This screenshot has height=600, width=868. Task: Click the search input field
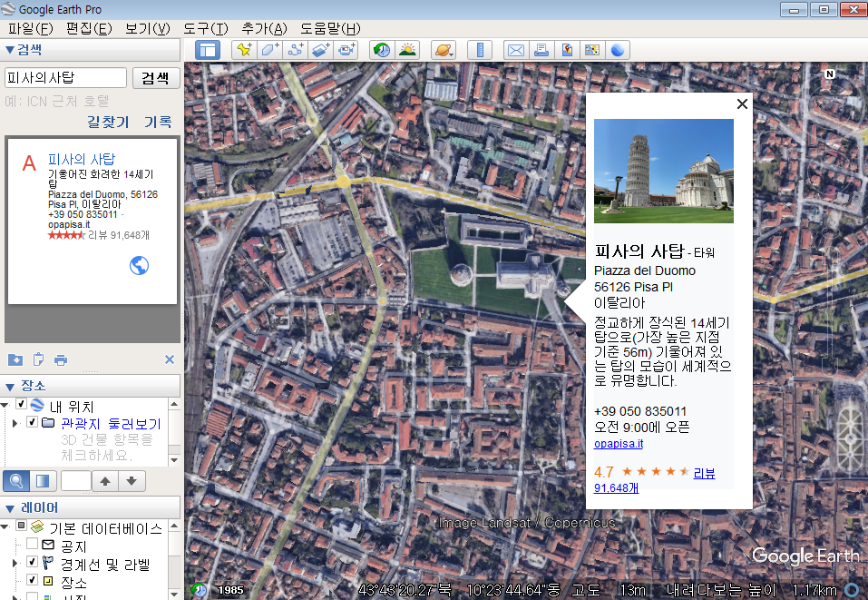pos(65,77)
